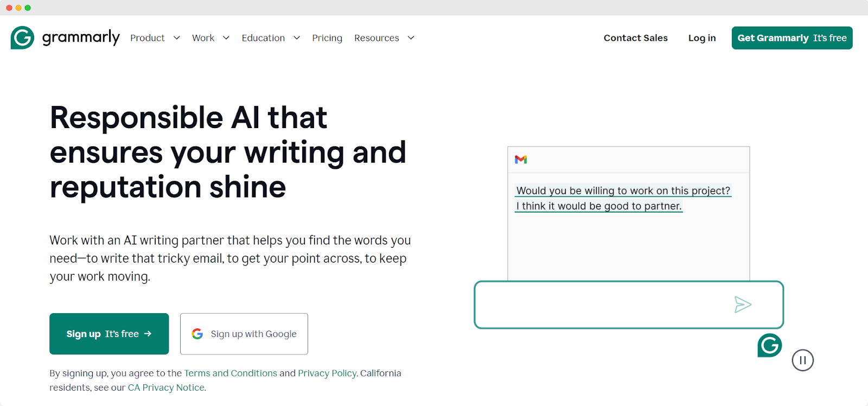Open the Product menu
Image resolution: width=868 pixels, height=406 pixels.
[x=148, y=38]
